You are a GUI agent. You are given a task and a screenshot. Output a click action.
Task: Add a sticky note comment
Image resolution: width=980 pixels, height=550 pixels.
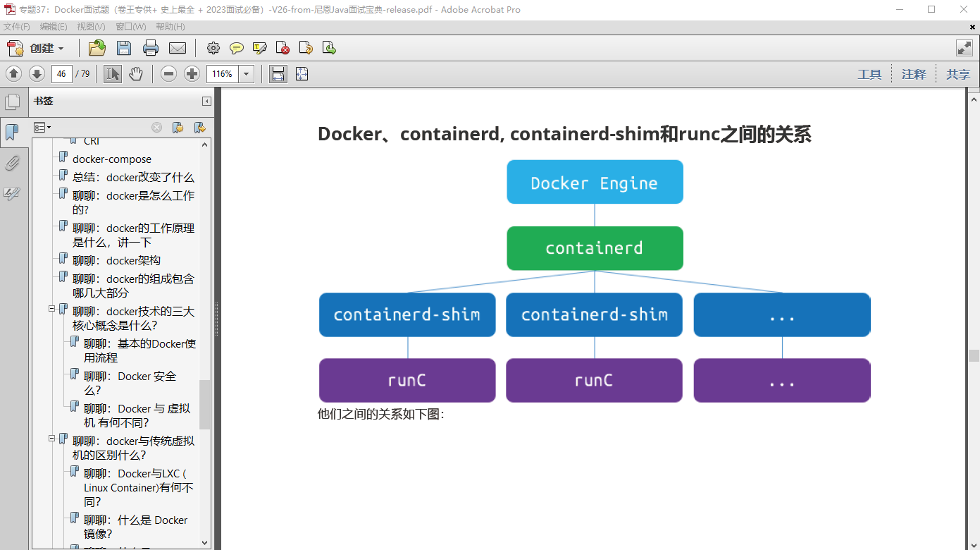[x=237, y=48]
